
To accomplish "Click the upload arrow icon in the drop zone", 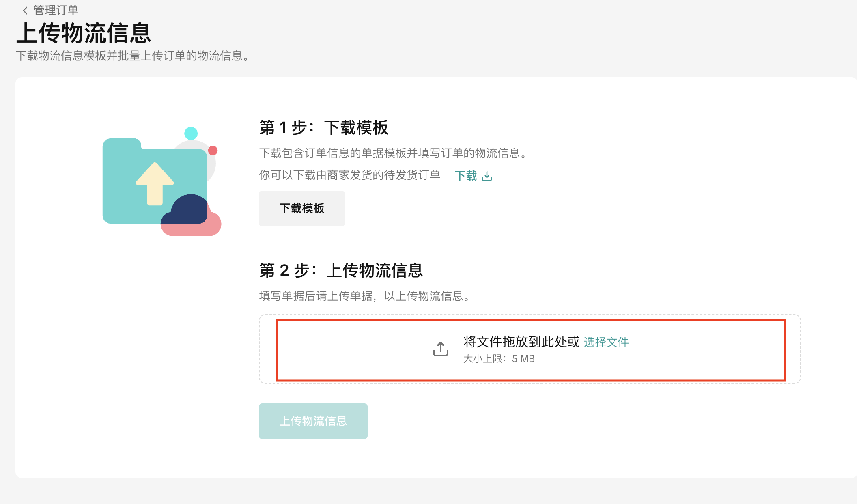I will [441, 349].
